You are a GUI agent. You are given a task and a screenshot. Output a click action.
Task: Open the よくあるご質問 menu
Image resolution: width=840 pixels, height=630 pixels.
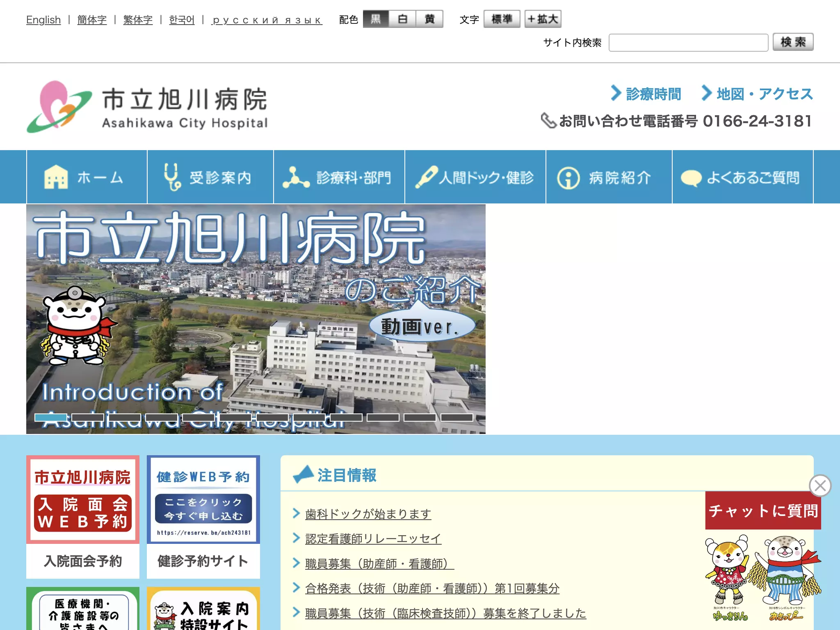click(743, 177)
